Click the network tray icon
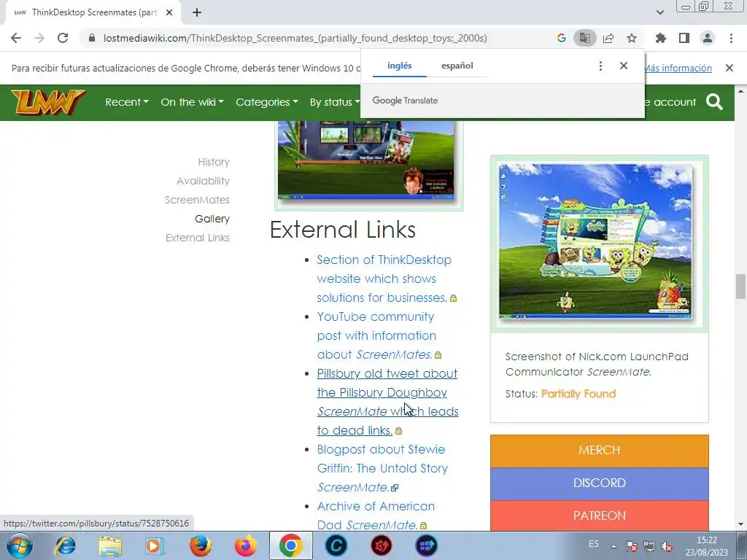747x560 pixels. pyautogui.click(x=649, y=546)
